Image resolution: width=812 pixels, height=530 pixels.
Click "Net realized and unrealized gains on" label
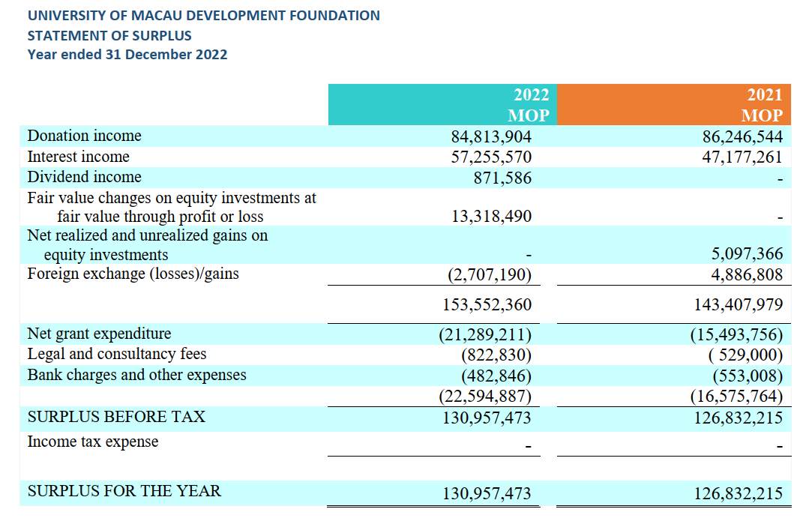pyautogui.click(x=148, y=235)
